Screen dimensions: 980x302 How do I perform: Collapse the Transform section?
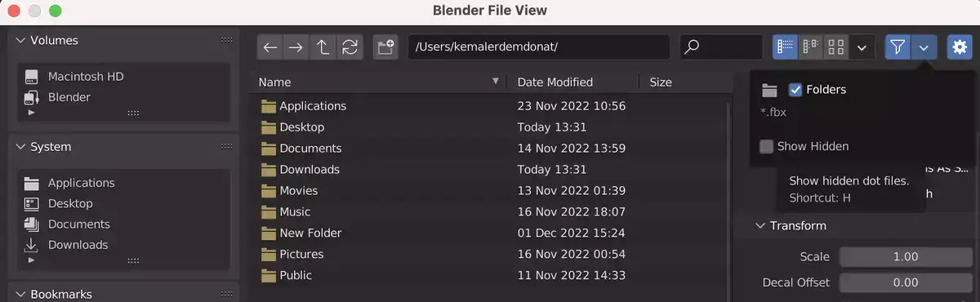tap(760, 226)
